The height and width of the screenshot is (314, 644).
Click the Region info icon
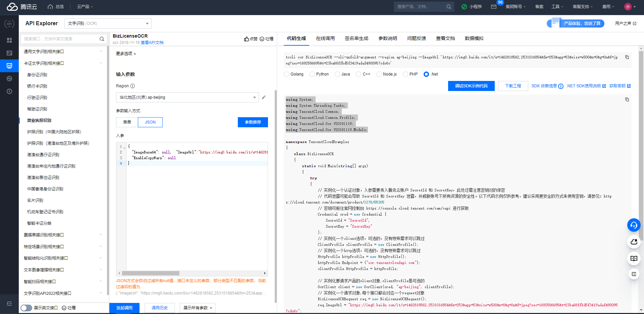(132, 86)
